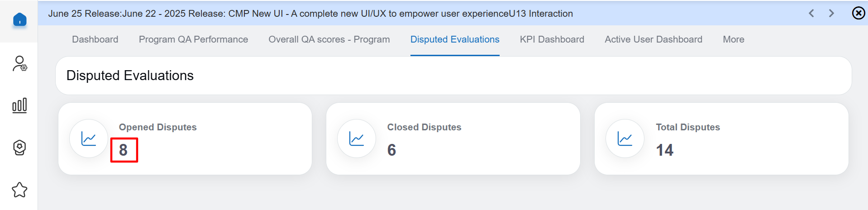Click the Total Disputes count 14
This screenshot has width=868, height=210.
pos(664,150)
